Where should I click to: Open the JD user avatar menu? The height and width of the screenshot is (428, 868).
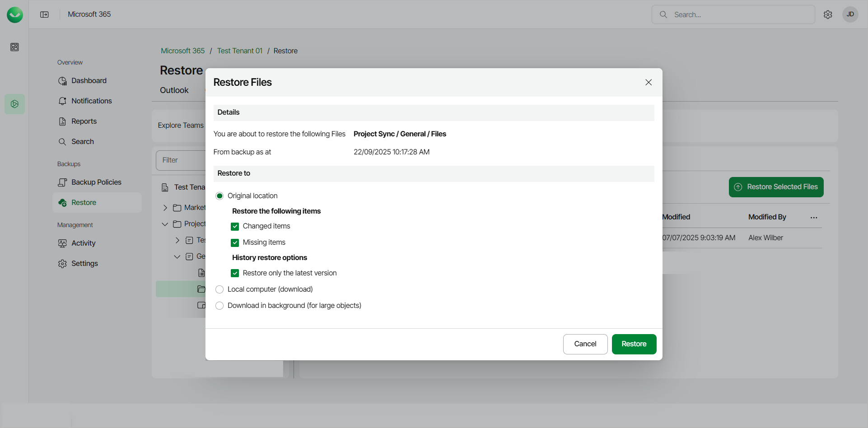850,14
